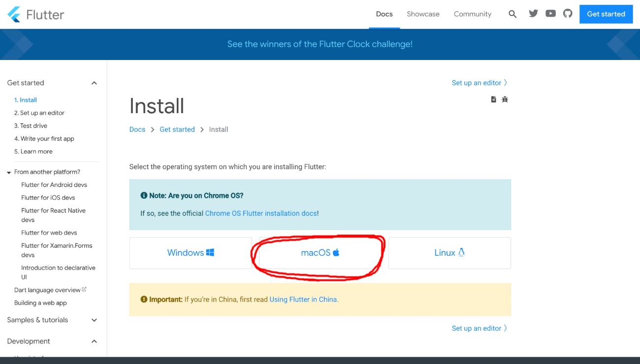Expand Samples & tutorials section
Image resolution: width=640 pixels, height=364 pixels.
[94, 320]
